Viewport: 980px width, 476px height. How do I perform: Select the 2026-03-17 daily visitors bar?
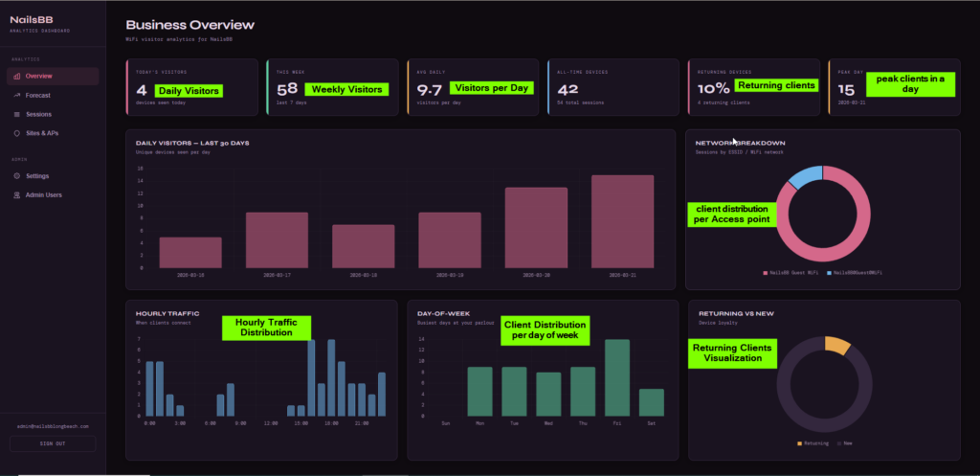(277, 240)
